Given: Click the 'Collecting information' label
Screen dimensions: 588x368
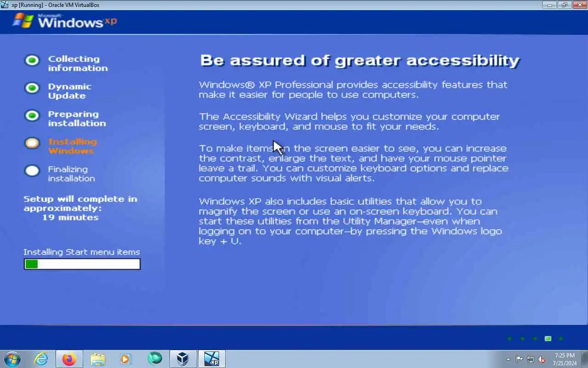Looking at the screenshot, I should point(78,63).
